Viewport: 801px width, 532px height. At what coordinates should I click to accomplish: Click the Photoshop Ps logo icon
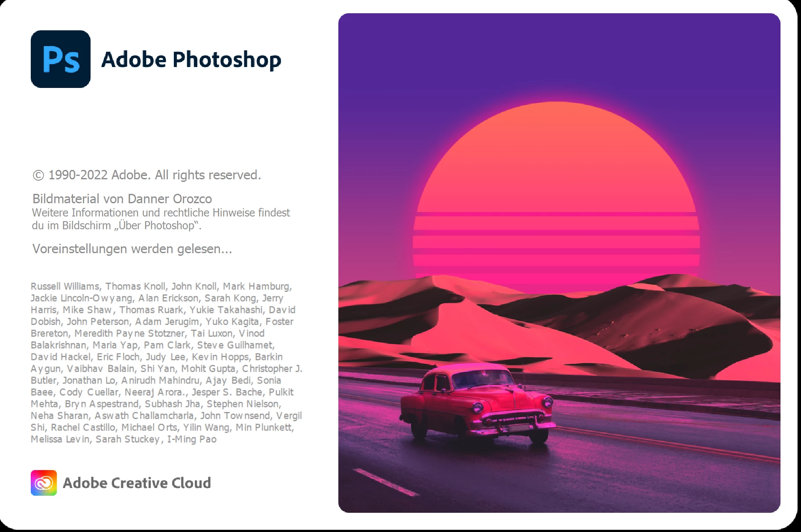click(61, 59)
